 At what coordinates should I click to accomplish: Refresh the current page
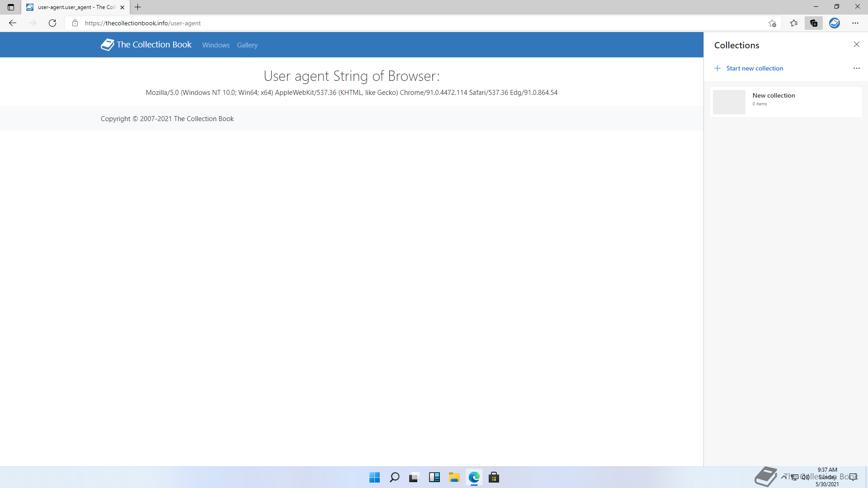coord(52,23)
